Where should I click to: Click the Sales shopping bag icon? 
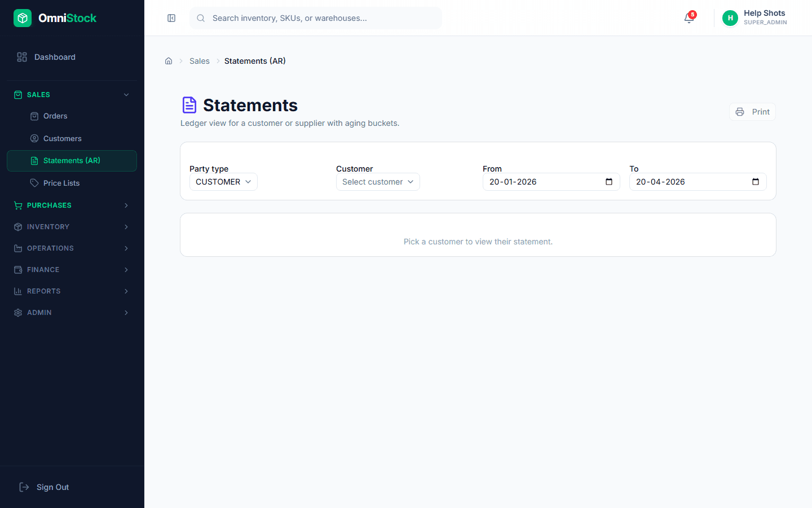coord(18,95)
